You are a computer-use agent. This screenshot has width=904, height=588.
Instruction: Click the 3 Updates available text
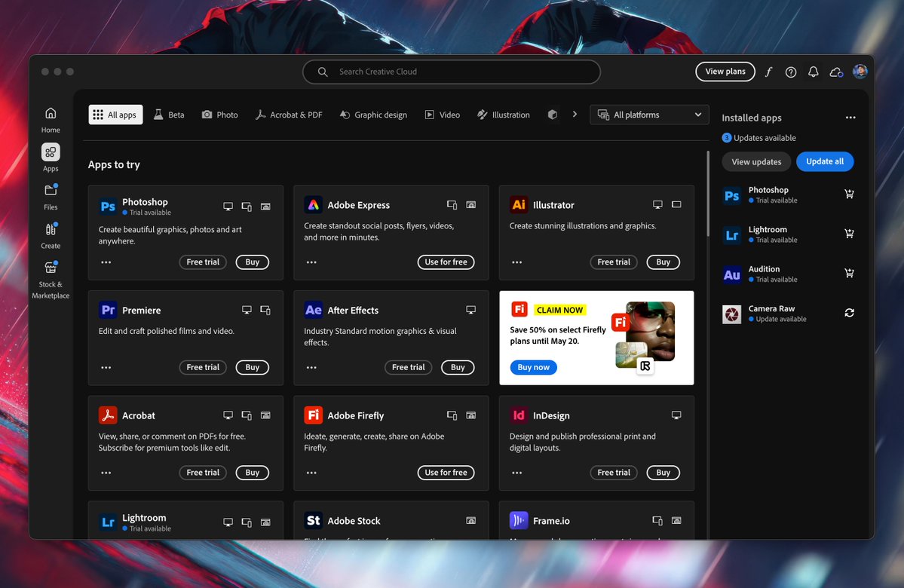coord(759,138)
